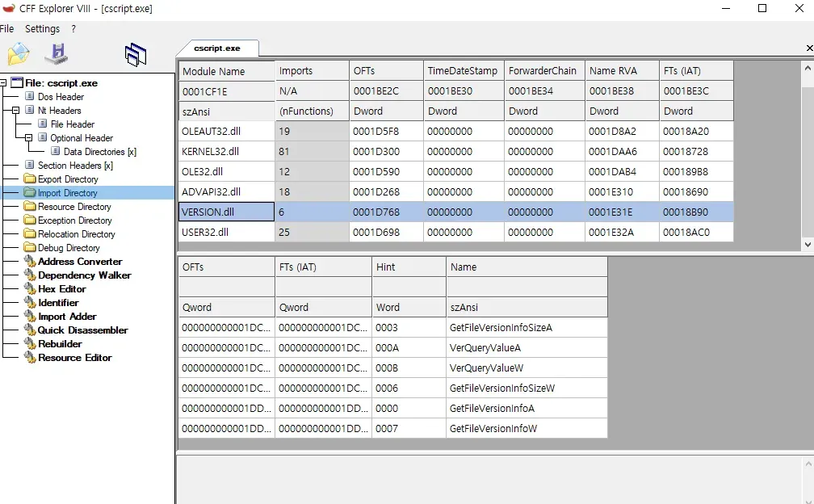Click the modules list scroll up arrow
The width and height of the screenshot is (814, 504).
click(808, 68)
